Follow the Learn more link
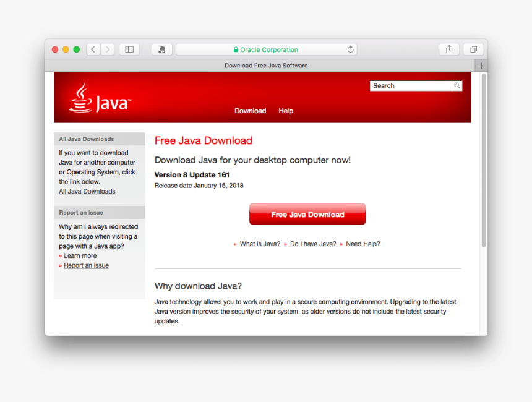 click(x=80, y=256)
